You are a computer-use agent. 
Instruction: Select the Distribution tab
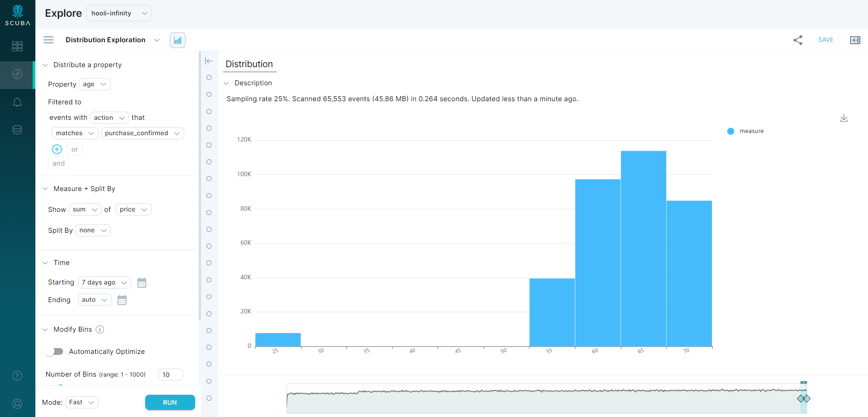(x=249, y=64)
